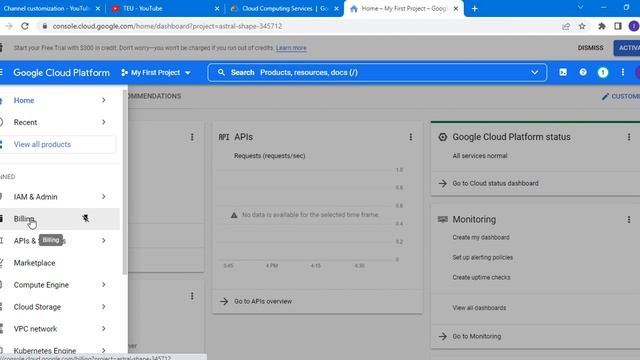Open APIs card three-dot menu
The width and height of the screenshot is (640, 360).
click(x=411, y=137)
